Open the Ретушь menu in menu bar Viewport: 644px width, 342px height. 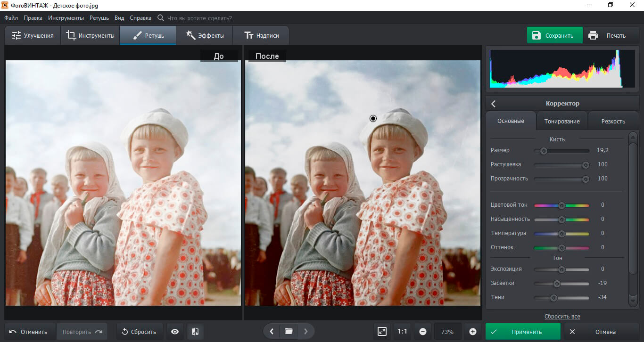click(99, 18)
